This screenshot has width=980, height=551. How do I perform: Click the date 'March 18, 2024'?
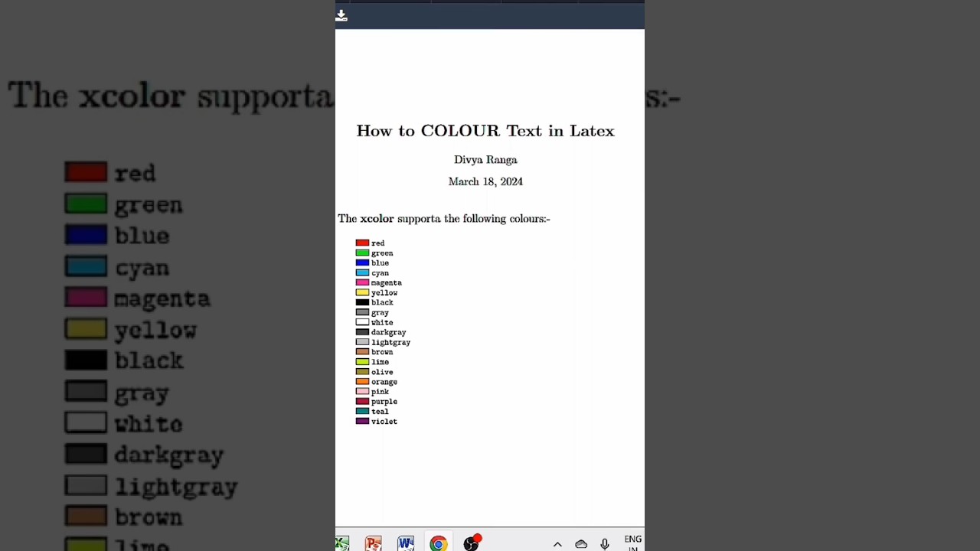[x=485, y=181]
